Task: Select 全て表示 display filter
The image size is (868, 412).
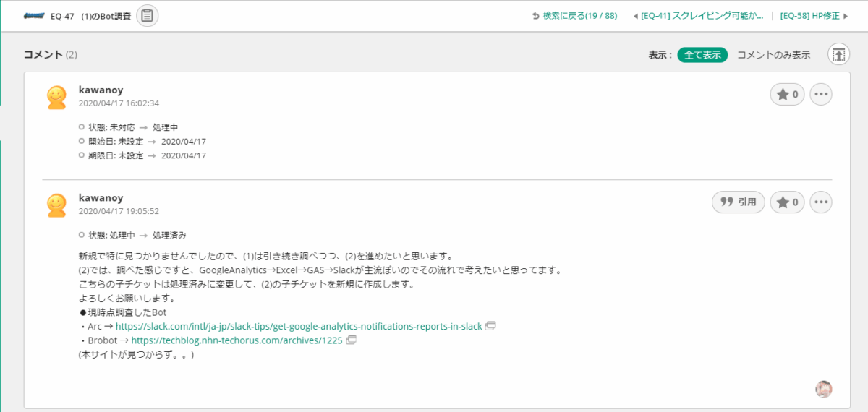Action: tap(702, 55)
